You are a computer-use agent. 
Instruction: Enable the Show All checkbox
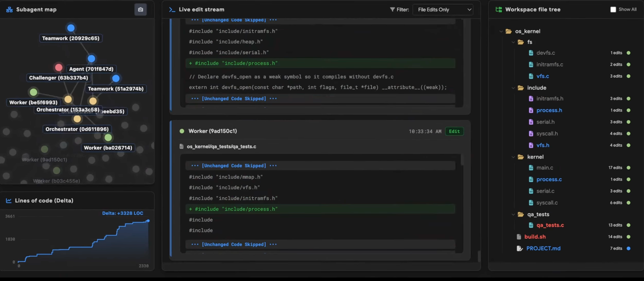(613, 10)
